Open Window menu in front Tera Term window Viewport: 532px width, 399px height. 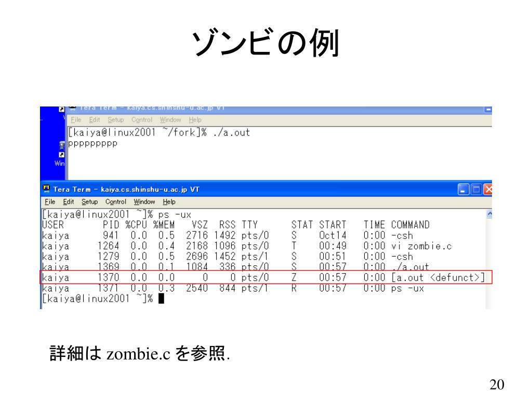(x=144, y=202)
